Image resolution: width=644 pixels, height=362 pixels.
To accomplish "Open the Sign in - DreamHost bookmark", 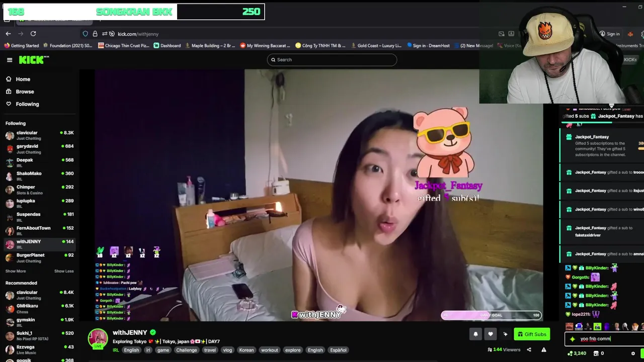I will pos(428,45).
